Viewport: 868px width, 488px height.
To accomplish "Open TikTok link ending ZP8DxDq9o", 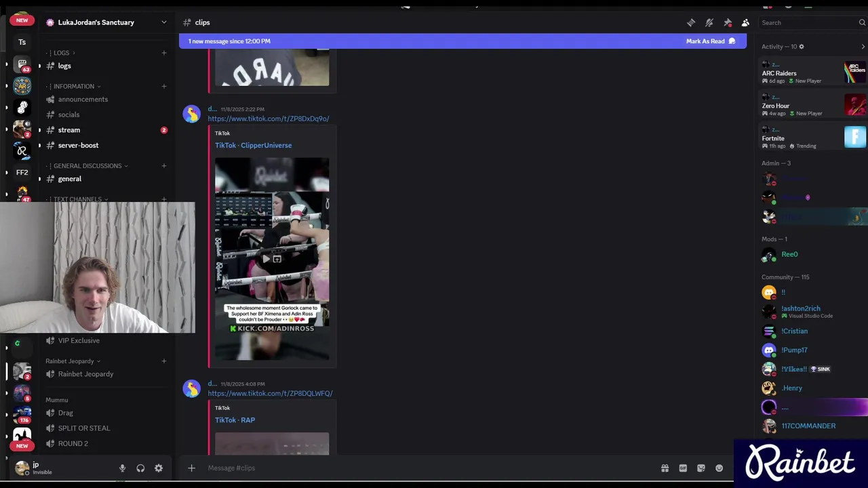I will click(269, 119).
